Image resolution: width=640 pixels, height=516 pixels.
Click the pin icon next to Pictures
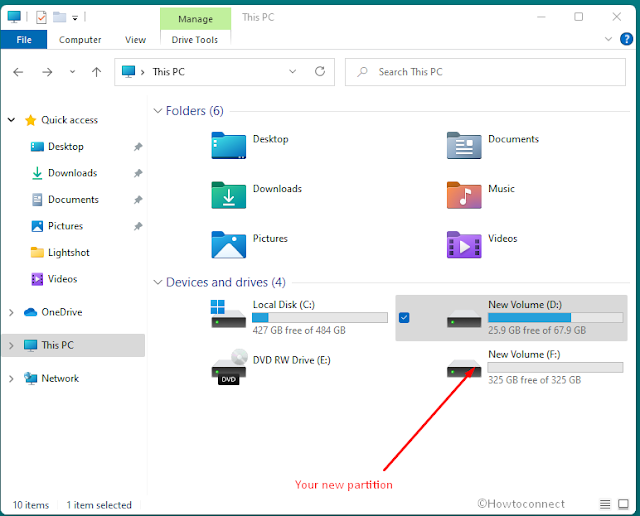(138, 226)
